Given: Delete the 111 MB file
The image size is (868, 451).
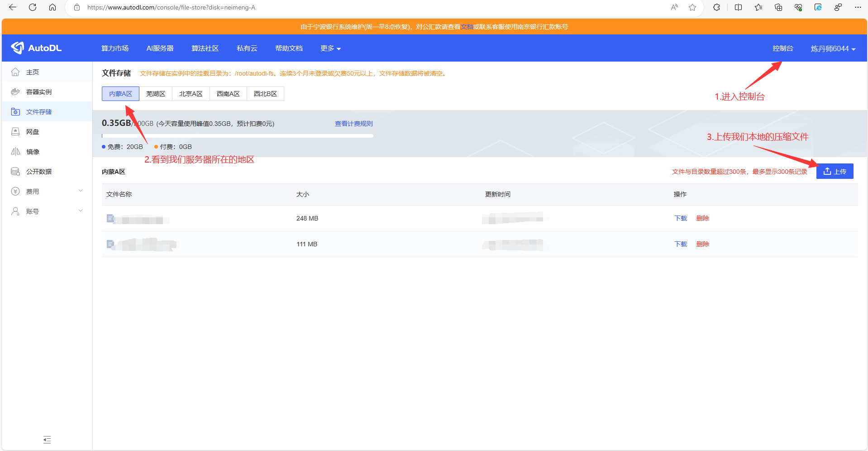Looking at the screenshot, I should coord(702,244).
